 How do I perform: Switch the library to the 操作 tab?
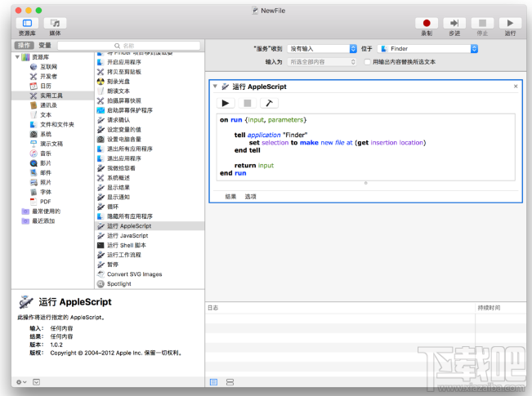[25, 46]
